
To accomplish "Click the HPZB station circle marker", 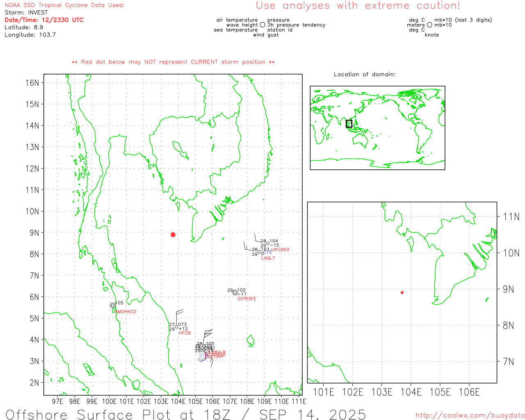I will pyautogui.click(x=176, y=327).
